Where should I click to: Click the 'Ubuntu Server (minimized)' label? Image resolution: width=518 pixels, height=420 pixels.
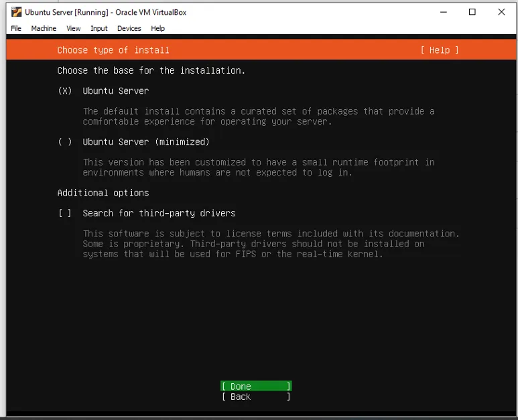(146, 141)
